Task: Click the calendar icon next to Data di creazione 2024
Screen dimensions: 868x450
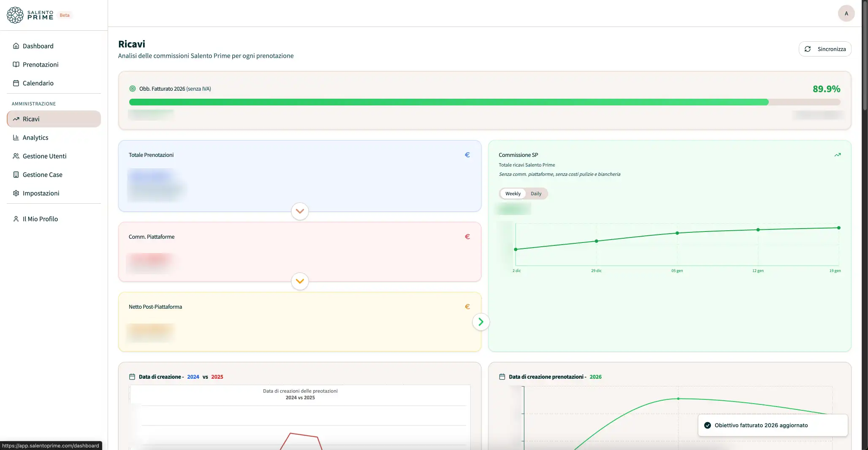Action: coord(132,377)
